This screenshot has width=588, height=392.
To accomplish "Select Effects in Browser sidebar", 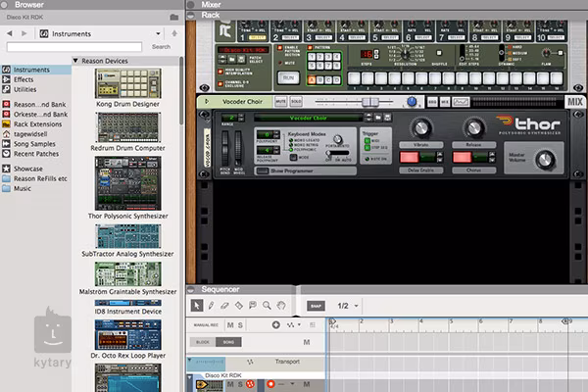I will click(24, 79).
